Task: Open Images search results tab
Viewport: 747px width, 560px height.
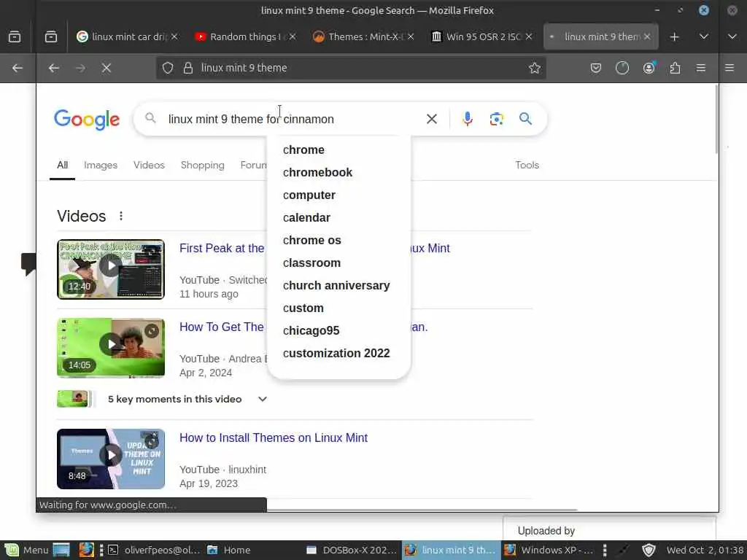Action: [x=101, y=166]
